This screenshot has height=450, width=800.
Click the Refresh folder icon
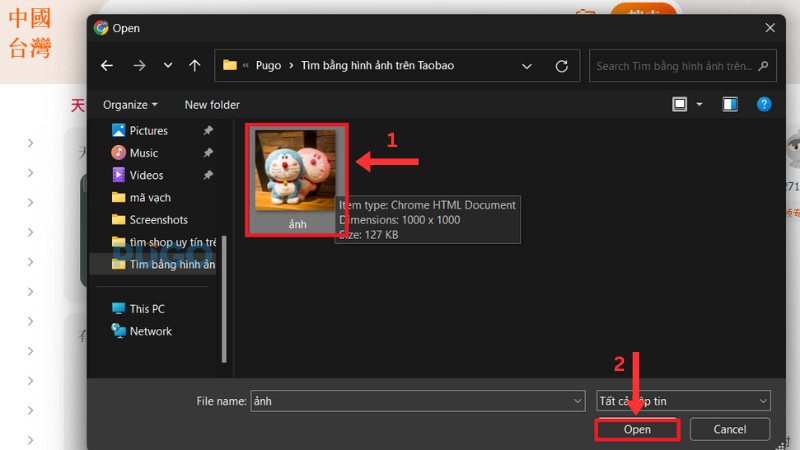pos(562,66)
